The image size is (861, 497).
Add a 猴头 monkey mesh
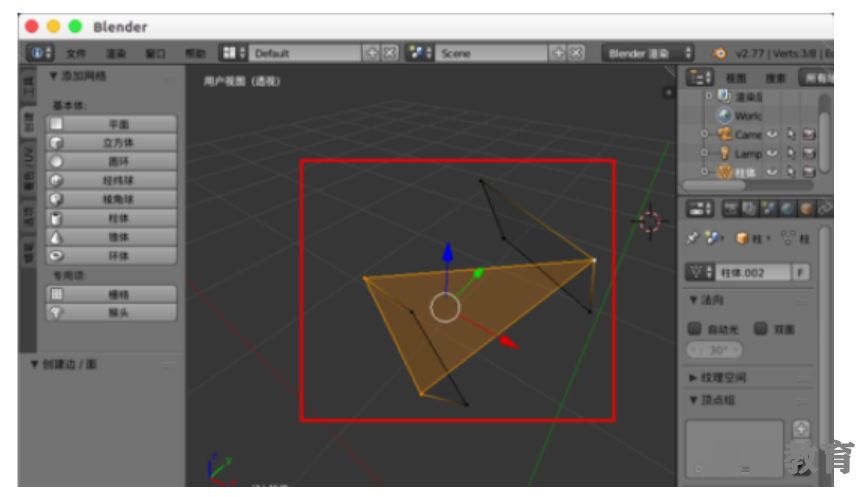pos(111,312)
